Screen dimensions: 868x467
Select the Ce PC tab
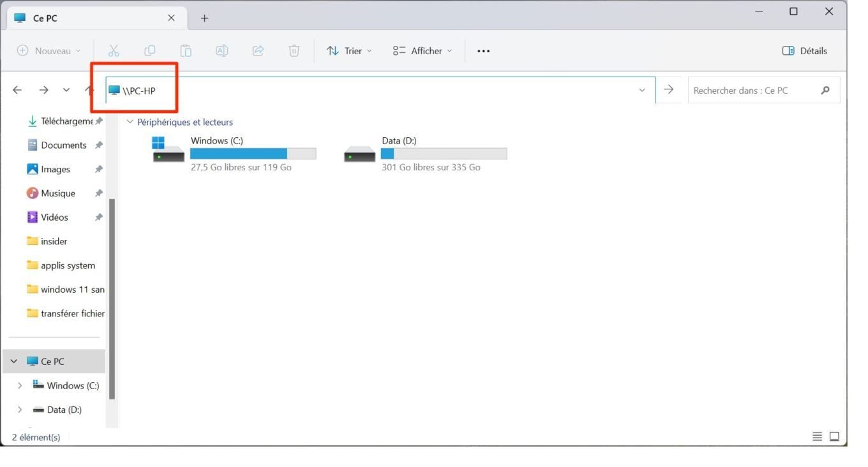click(x=97, y=18)
